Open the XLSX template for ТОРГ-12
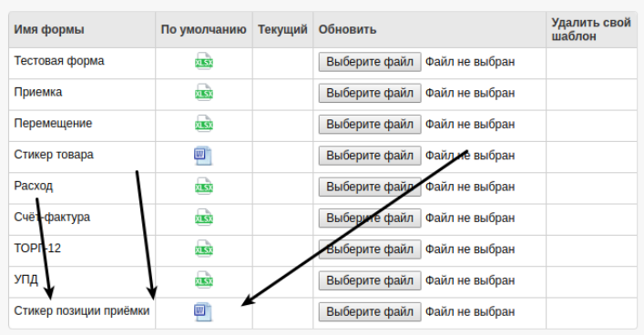644x335 pixels. click(x=204, y=249)
